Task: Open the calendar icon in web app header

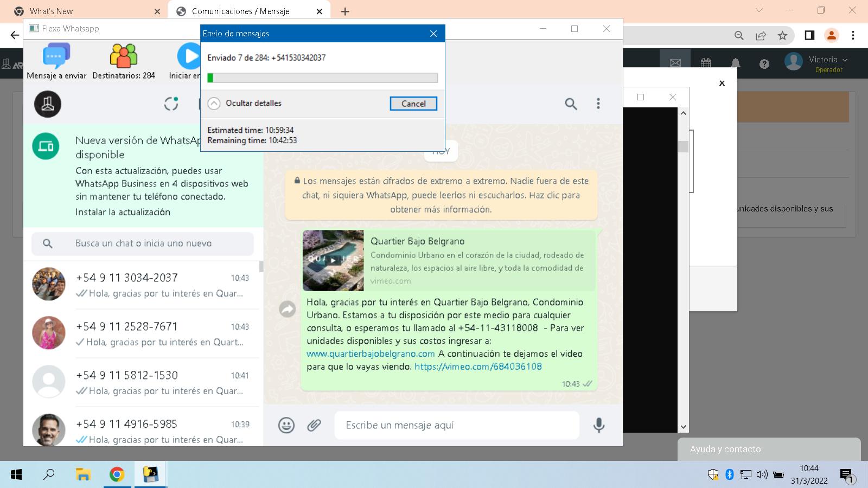Action: point(706,63)
